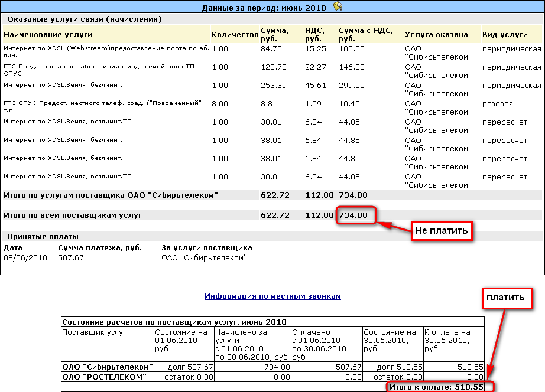This screenshot has width=545, height=392.
Task: Click the "Поставщик услуг" header cell
Action: tap(108, 344)
